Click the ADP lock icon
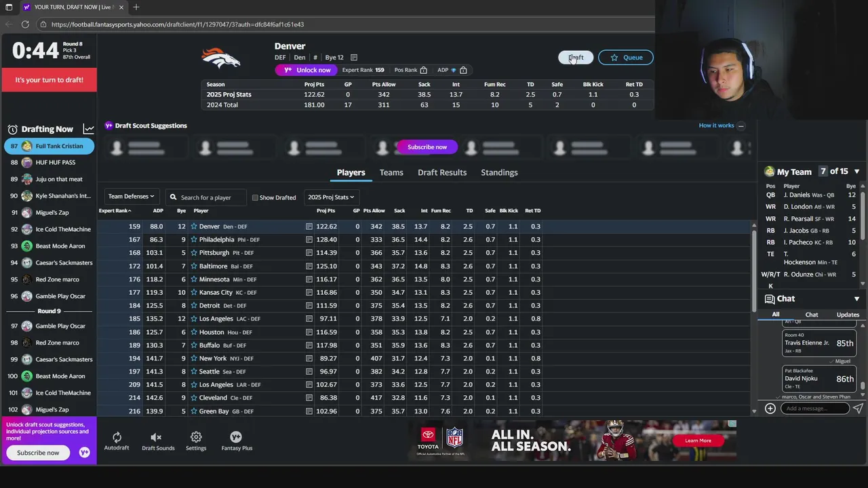Screen dimensions: 868x488 pos(463,70)
